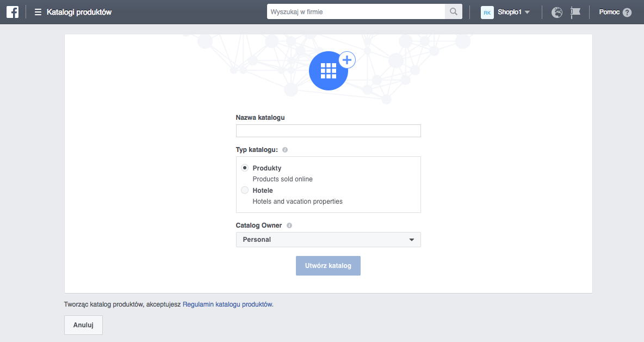
Task: Click the Nazwa katalogu label
Action: [x=260, y=118]
